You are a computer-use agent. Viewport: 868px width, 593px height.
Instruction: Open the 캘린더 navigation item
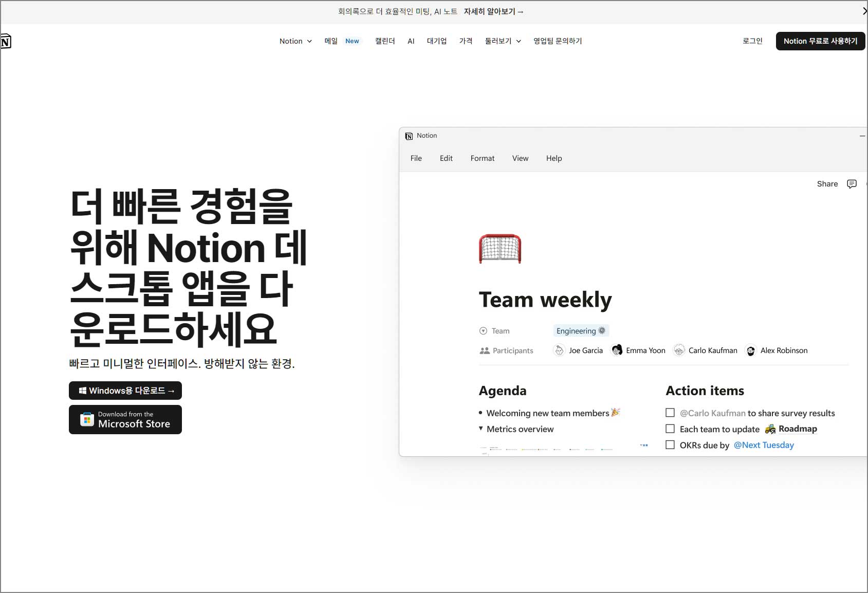(x=385, y=41)
